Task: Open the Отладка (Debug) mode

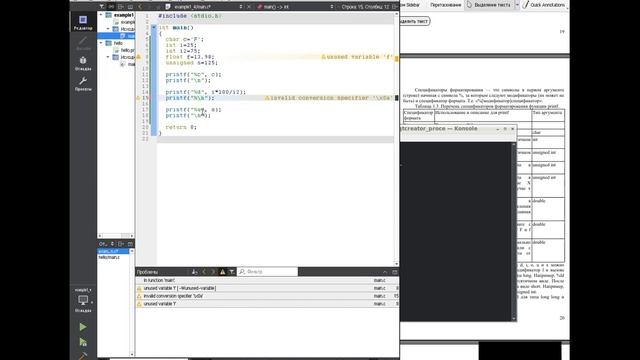Action: [x=83, y=63]
